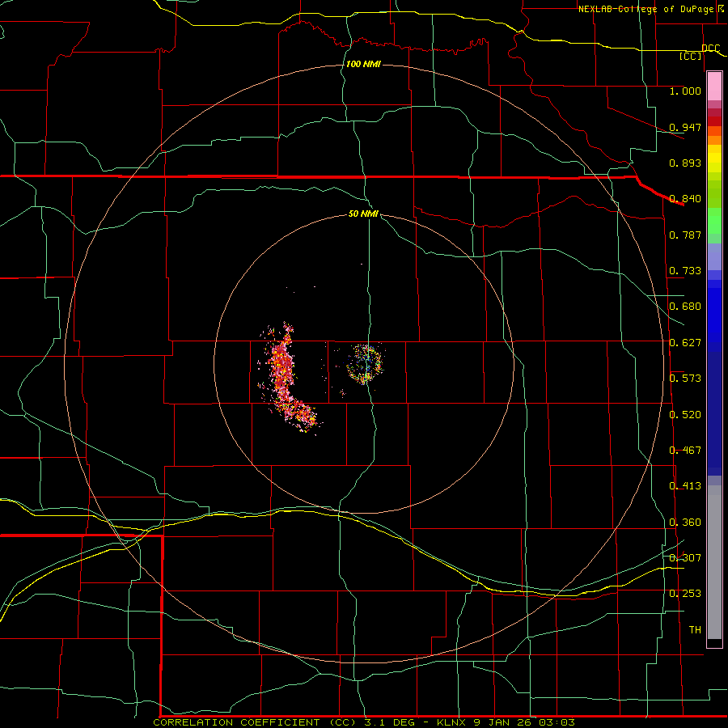The image size is (728, 728).
Task: Click the 0.893 scale value
Action: pos(685,163)
